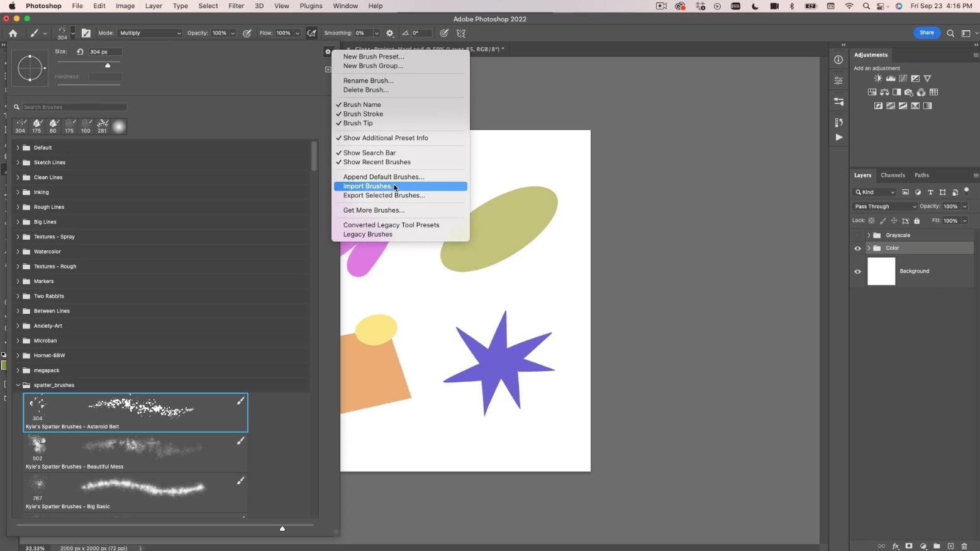Screen dimensions: 980x551
Task: Open Photoshop search with the magnifying glass
Action: pyautogui.click(x=950, y=33)
